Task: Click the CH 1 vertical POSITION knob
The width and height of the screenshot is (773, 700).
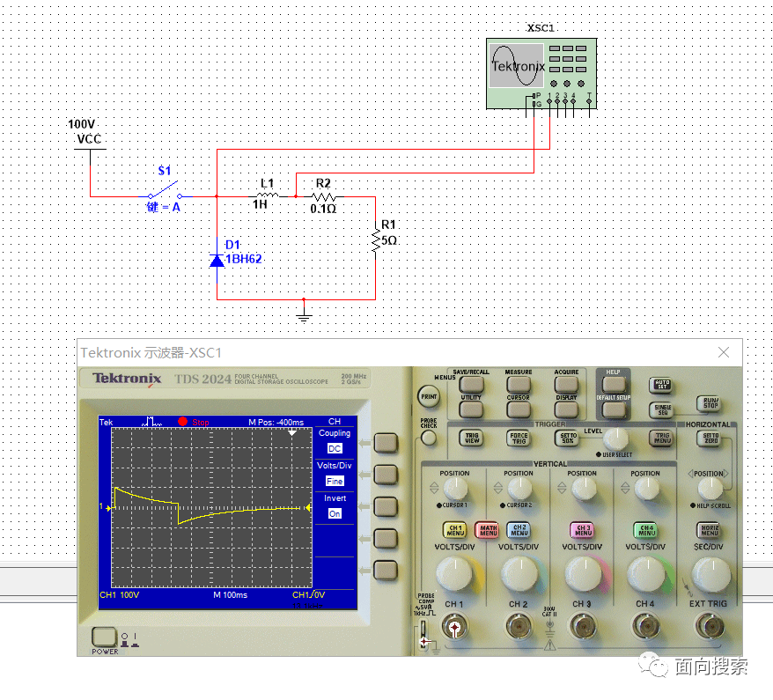Action: (x=455, y=488)
